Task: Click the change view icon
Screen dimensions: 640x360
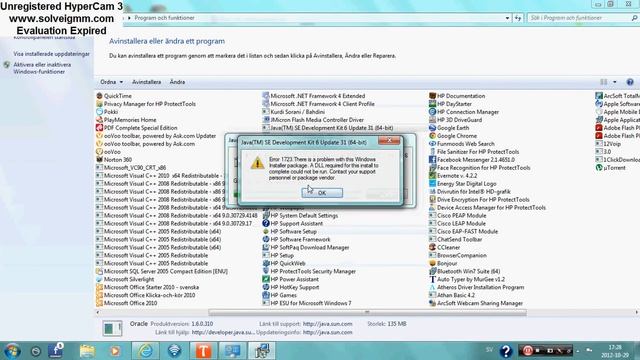Action: (604, 82)
